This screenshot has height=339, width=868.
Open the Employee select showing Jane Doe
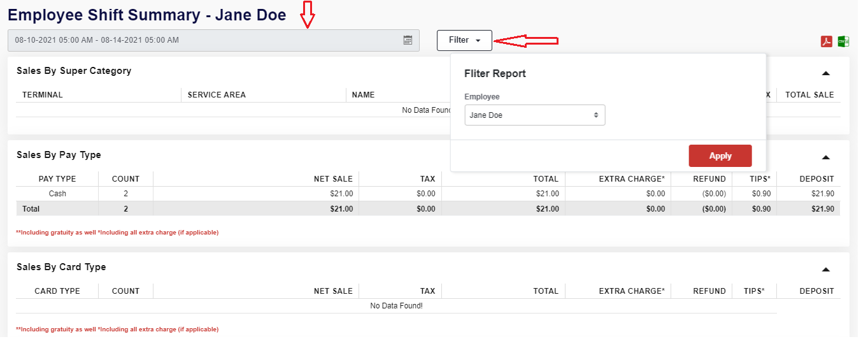534,115
